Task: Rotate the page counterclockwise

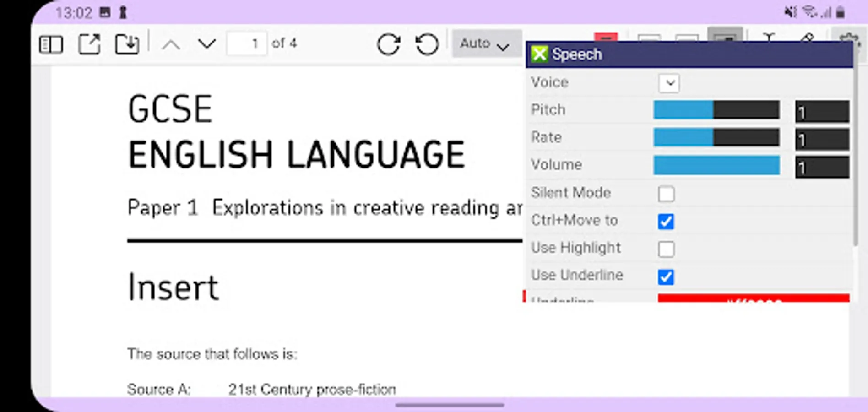Action: (x=427, y=43)
